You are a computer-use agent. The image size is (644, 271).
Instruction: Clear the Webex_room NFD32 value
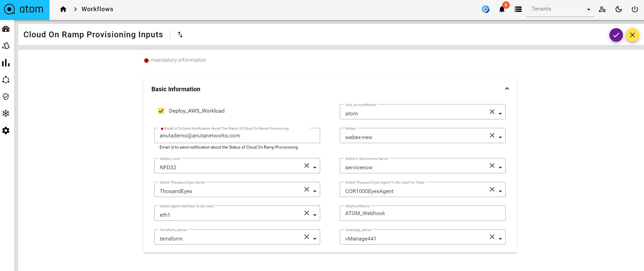[307, 166]
